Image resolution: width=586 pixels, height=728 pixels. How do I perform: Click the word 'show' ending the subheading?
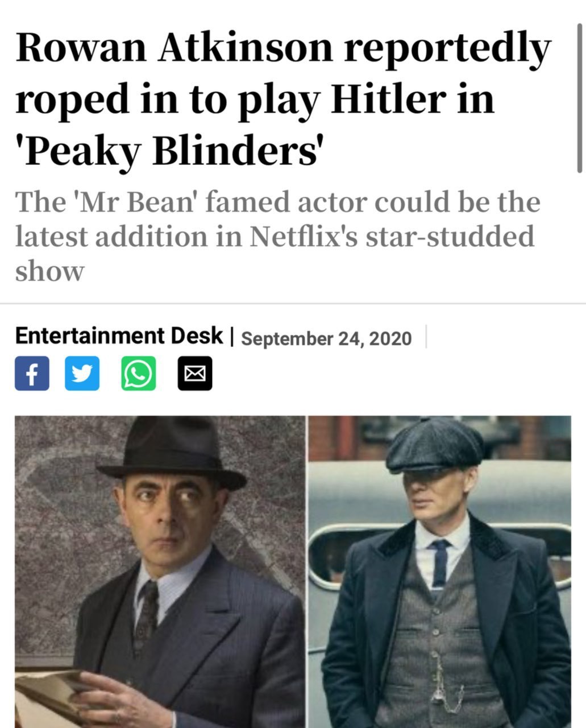tap(49, 271)
